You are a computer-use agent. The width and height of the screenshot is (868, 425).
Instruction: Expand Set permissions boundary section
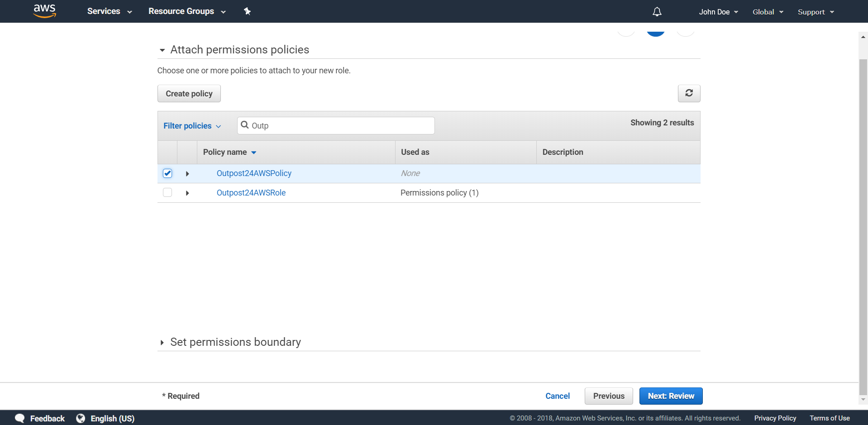pos(162,343)
